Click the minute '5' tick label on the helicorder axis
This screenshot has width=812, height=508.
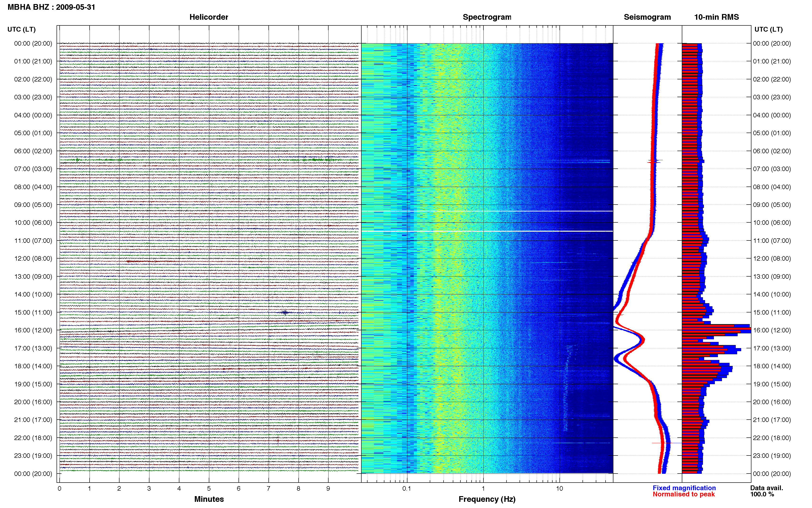209,489
